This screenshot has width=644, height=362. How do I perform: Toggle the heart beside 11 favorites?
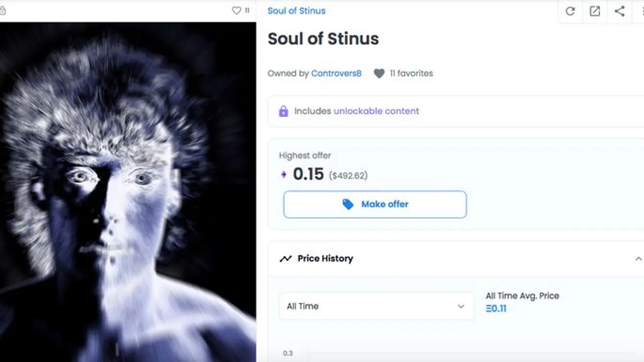click(x=379, y=73)
